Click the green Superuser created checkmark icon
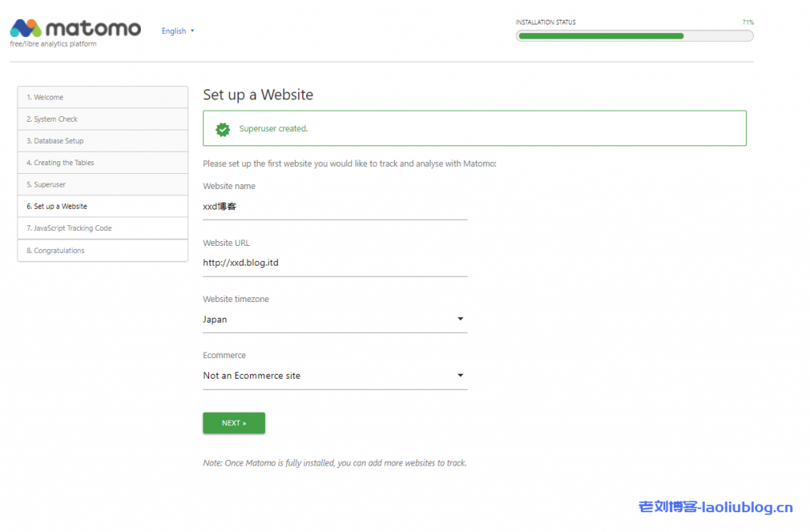 [223, 129]
